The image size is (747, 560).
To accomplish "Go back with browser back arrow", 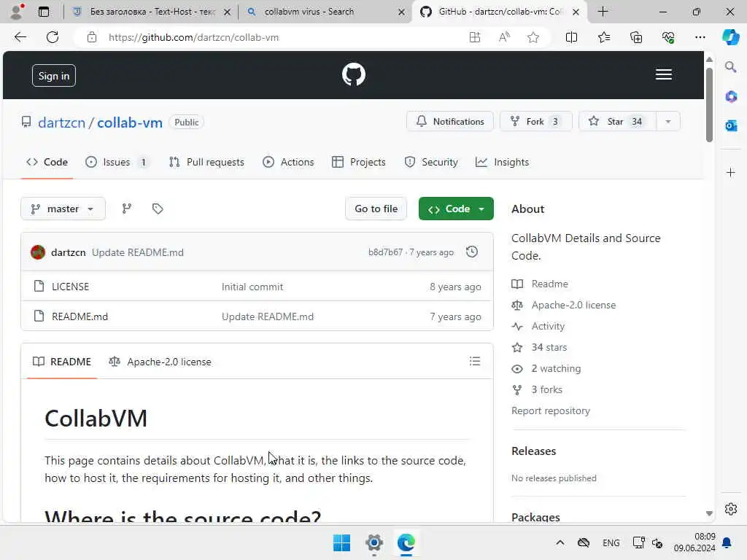I will [x=20, y=37].
